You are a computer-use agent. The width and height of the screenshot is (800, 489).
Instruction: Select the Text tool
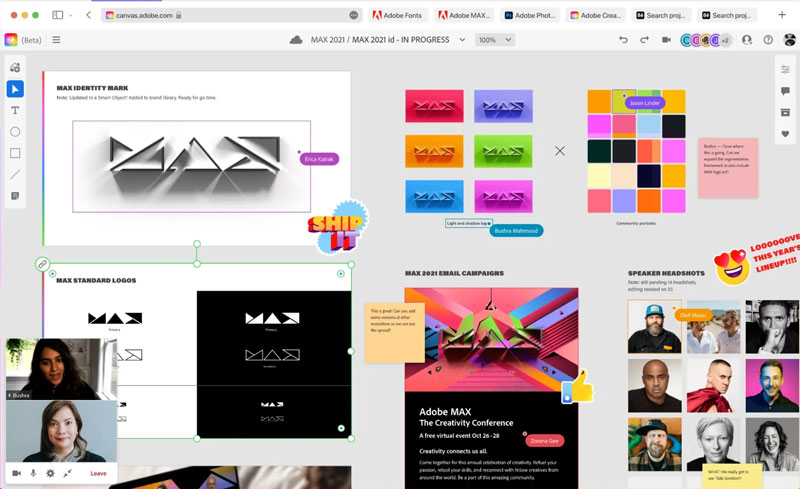coord(15,110)
